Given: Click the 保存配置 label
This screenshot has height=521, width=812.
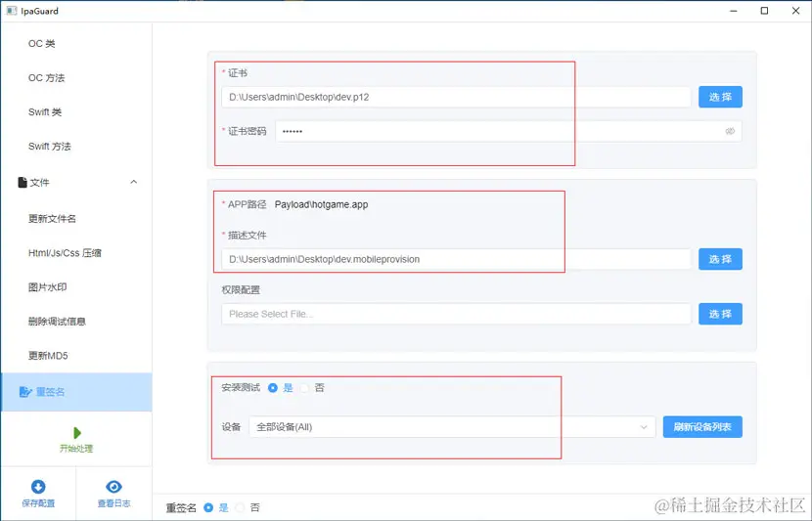Looking at the screenshot, I should pyautogui.click(x=38, y=503).
